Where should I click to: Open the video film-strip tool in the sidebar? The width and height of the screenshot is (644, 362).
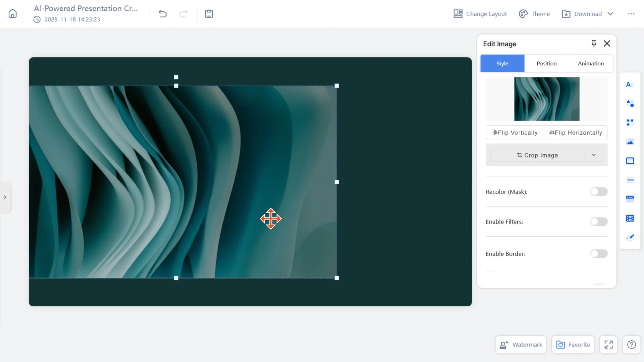pyautogui.click(x=630, y=218)
